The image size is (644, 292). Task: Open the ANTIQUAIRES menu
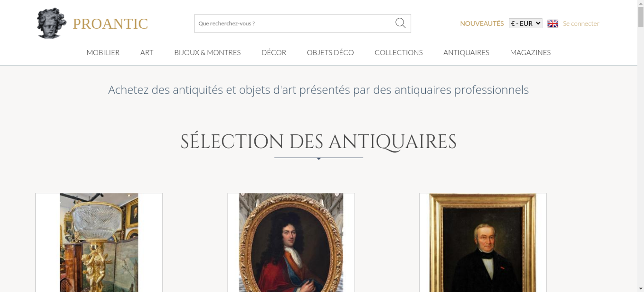point(466,52)
